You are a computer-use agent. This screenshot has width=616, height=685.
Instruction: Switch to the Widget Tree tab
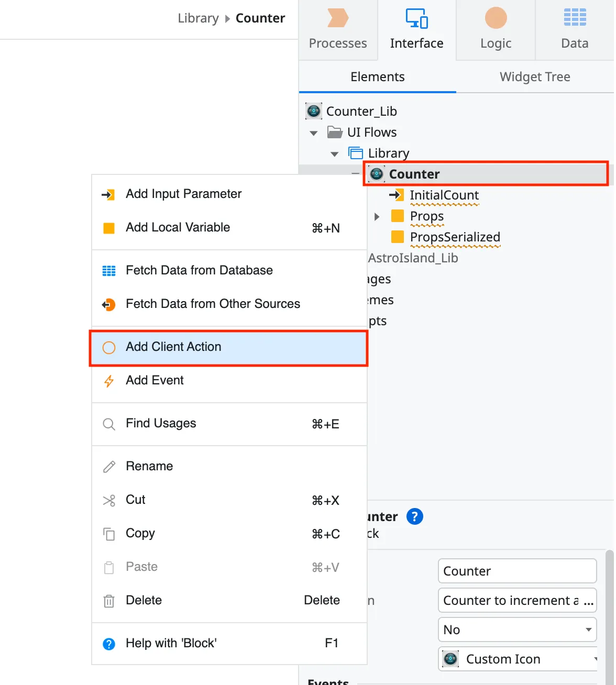pyautogui.click(x=534, y=76)
